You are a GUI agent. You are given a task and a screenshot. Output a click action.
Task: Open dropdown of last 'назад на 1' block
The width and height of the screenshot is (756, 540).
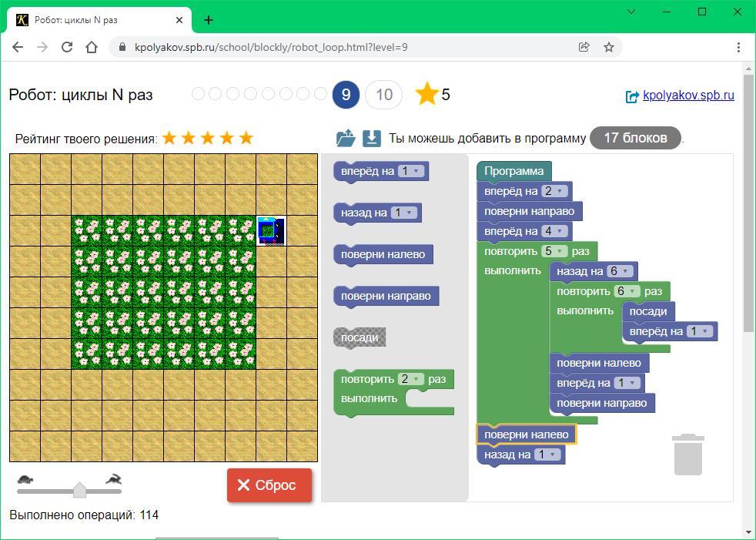[547, 454]
